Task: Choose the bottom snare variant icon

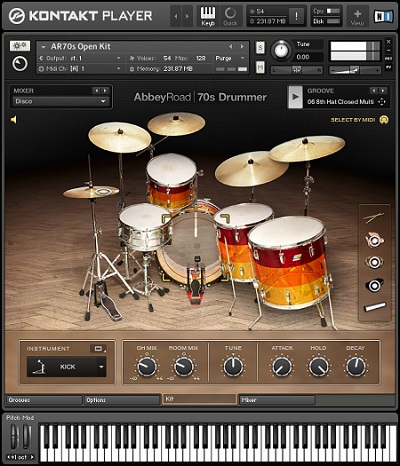Action: 374,285
